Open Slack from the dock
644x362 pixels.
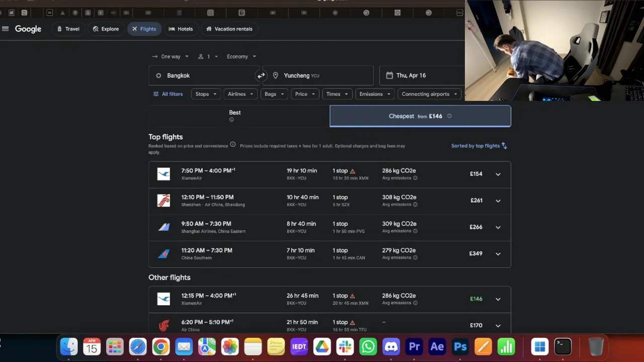click(345, 346)
